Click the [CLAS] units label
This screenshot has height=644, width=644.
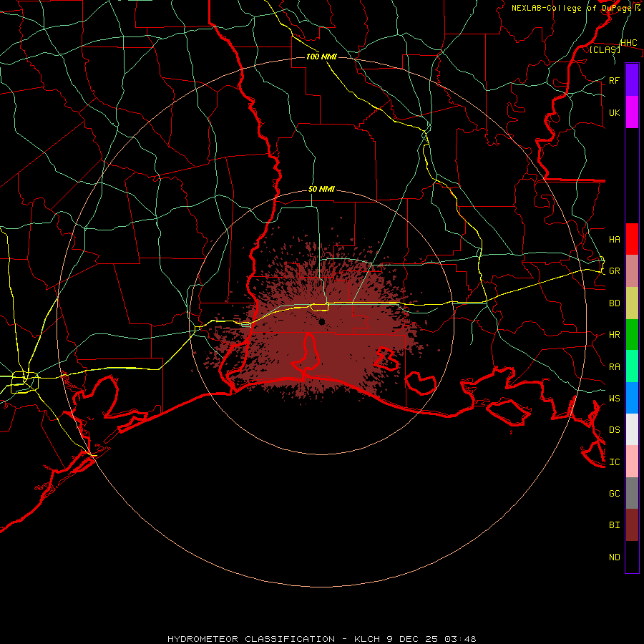coord(605,49)
